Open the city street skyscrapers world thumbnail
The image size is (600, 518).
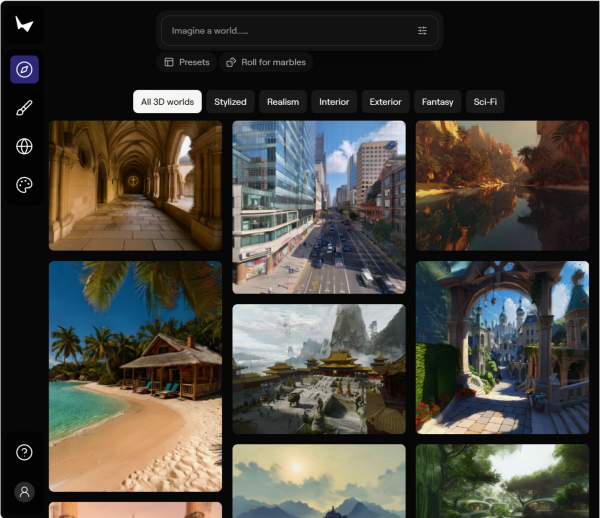[319, 207]
